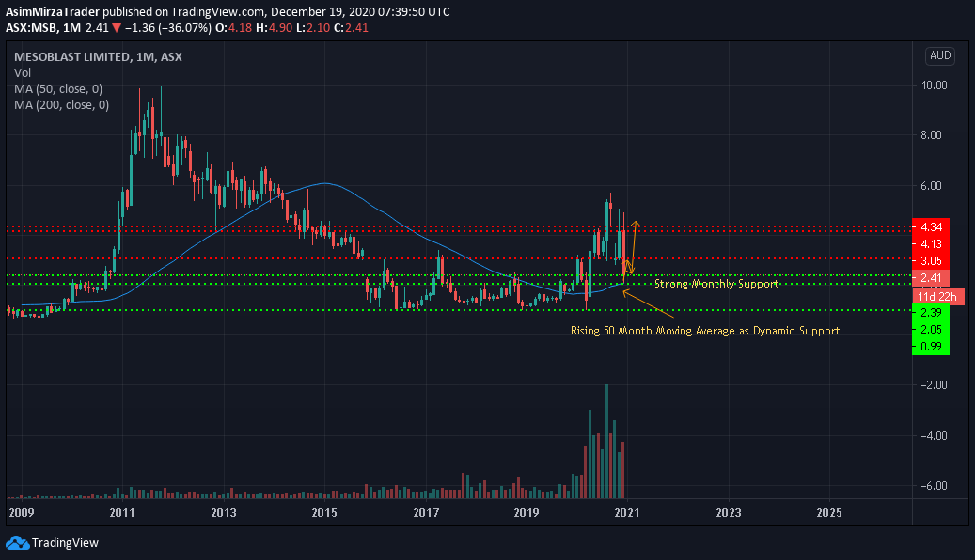975x560 pixels.
Task: Click the TradingView wordmark text
Action: 65,542
